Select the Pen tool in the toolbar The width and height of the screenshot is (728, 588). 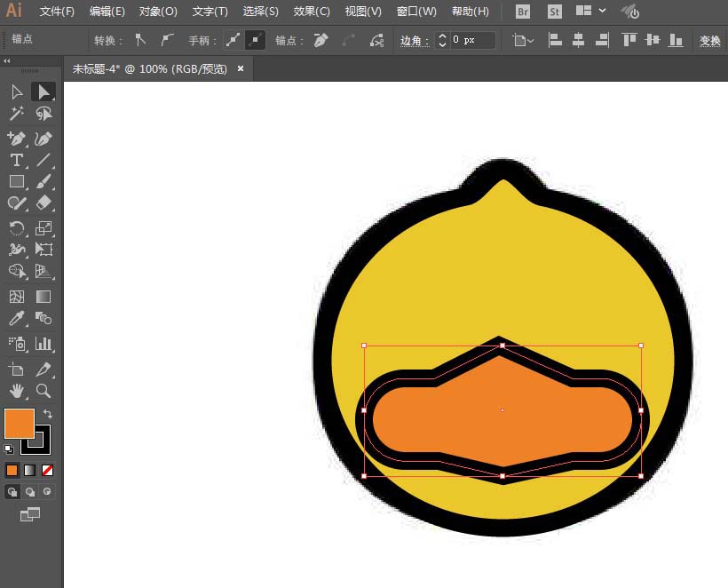[x=18, y=138]
